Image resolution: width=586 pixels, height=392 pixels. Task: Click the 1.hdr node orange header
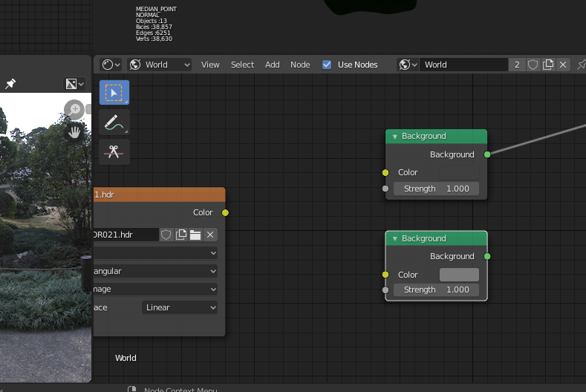click(160, 195)
